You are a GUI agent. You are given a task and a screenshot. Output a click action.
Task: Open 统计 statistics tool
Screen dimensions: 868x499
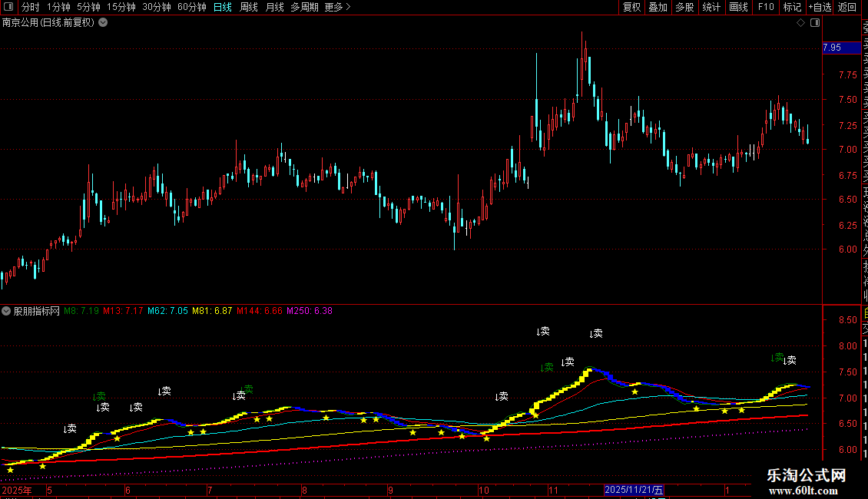711,7
